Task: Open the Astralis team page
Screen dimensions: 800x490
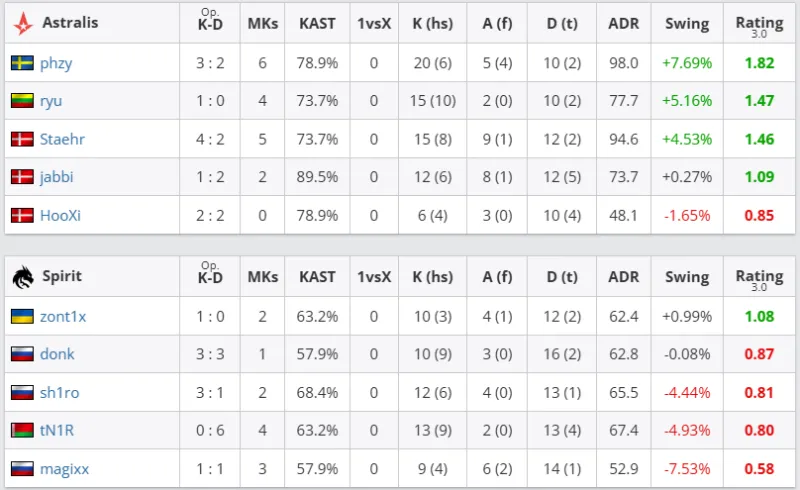Action: [70, 23]
